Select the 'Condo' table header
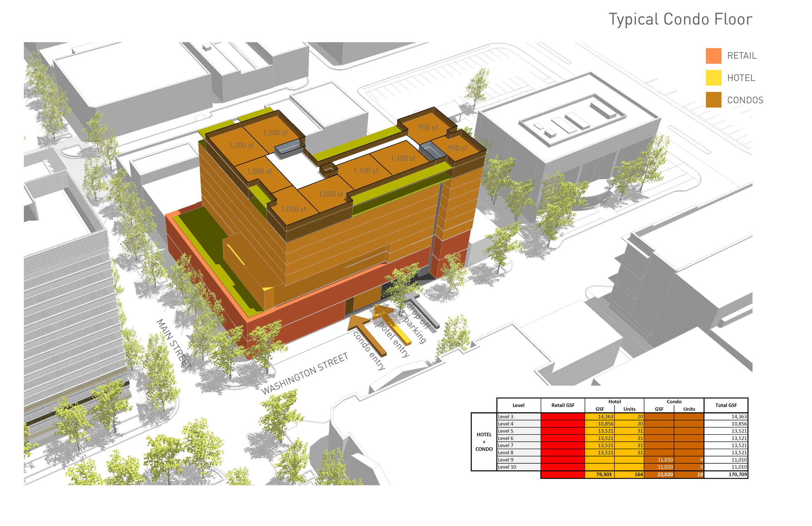The height and width of the screenshot is (526, 812). (x=674, y=402)
